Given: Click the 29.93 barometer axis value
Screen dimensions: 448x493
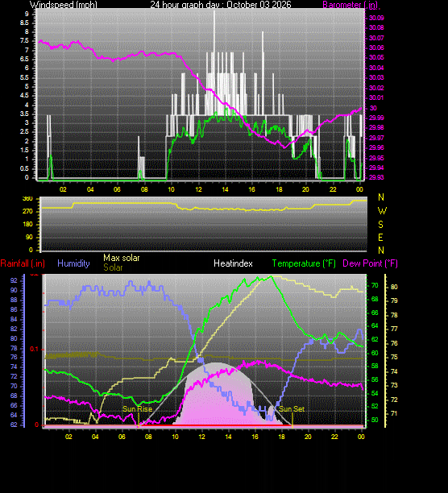Looking at the screenshot, I should click(x=376, y=178).
